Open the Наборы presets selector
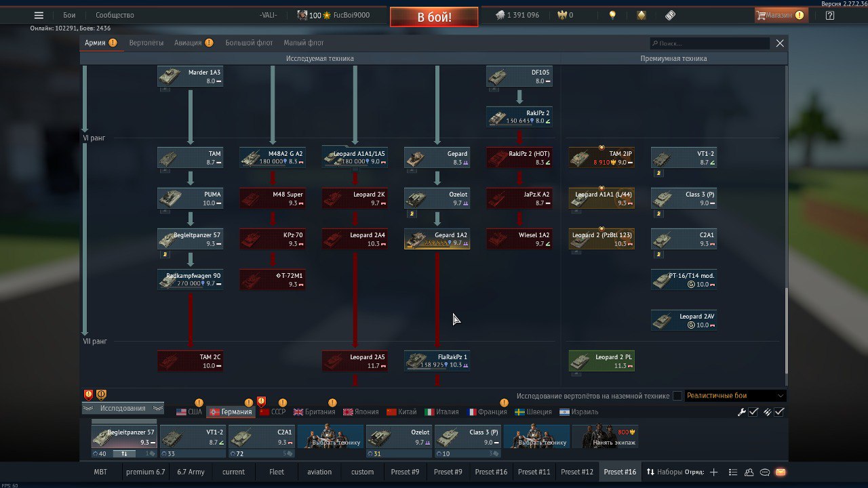 (x=664, y=472)
